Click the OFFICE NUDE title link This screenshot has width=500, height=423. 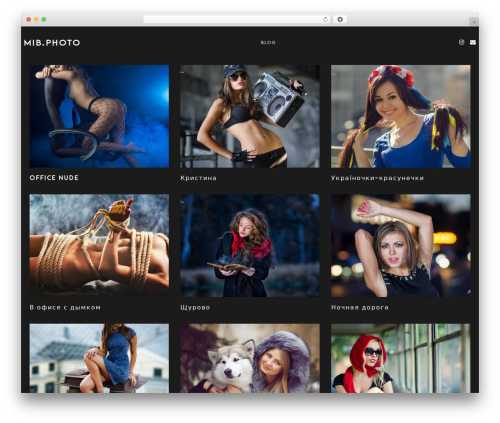(54, 178)
